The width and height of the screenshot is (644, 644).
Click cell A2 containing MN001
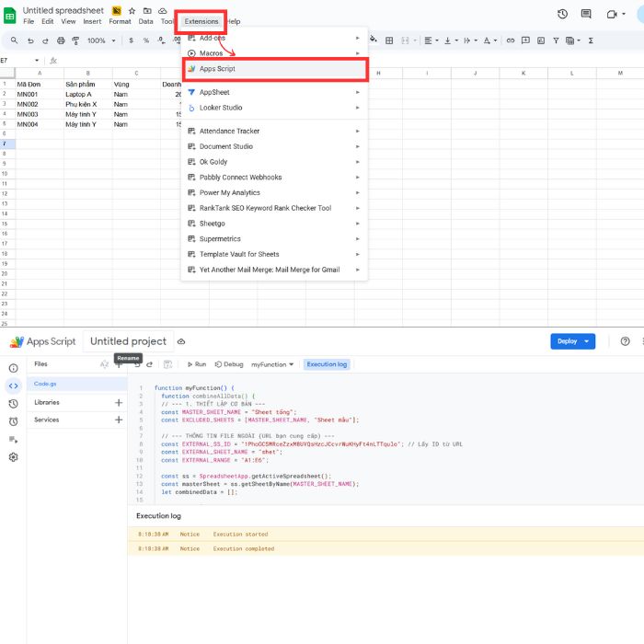(40, 95)
